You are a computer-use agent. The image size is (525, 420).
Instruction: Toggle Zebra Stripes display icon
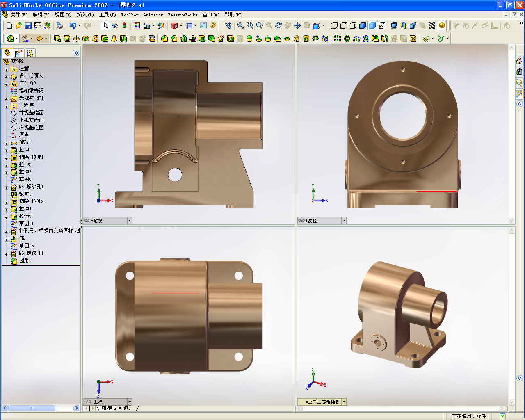432,25
